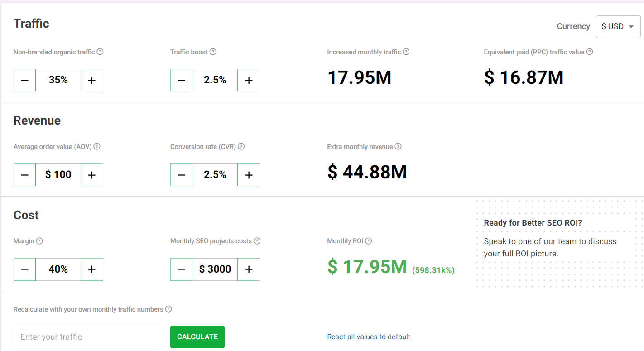Decrease Traffic boost with minus button

point(182,80)
